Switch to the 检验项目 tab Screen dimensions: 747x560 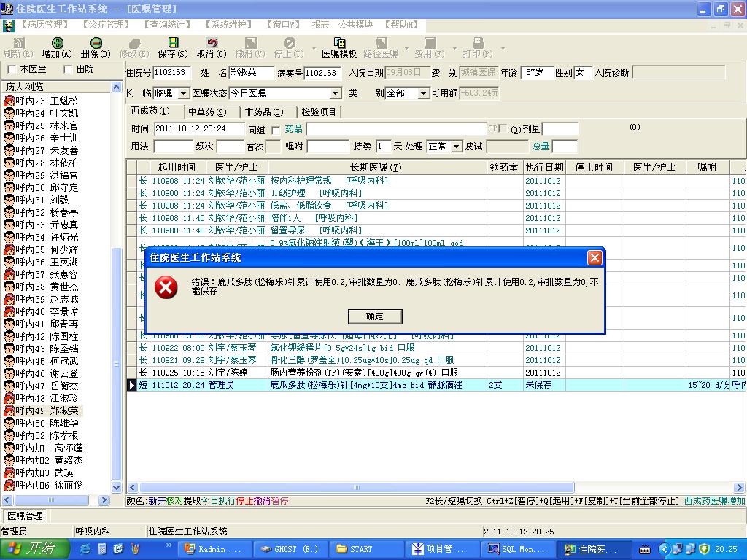(x=319, y=112)
